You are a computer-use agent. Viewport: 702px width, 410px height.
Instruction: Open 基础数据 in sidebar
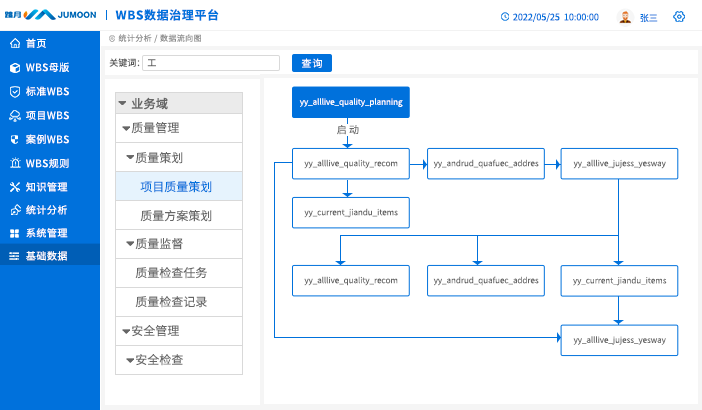50,256
